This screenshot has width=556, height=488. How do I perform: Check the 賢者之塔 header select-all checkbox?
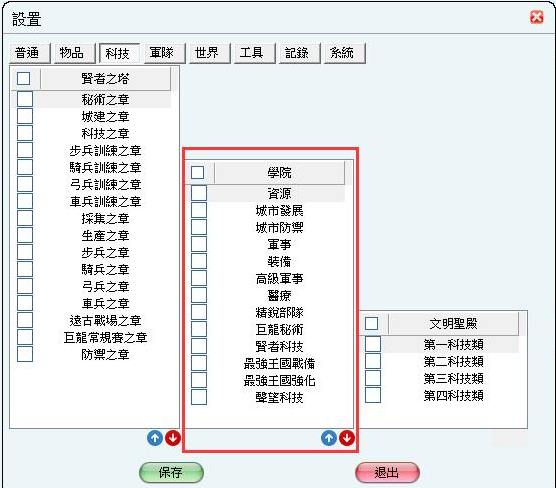click(23, 78)
